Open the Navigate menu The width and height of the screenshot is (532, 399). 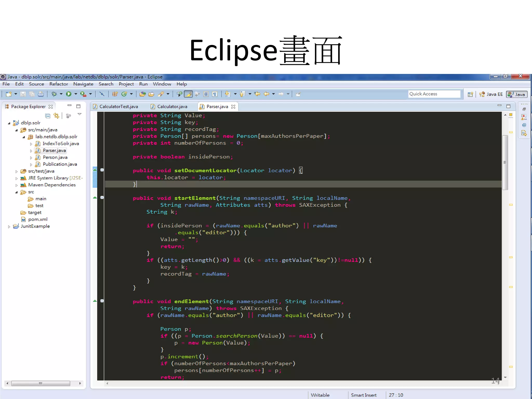point(83,84)
